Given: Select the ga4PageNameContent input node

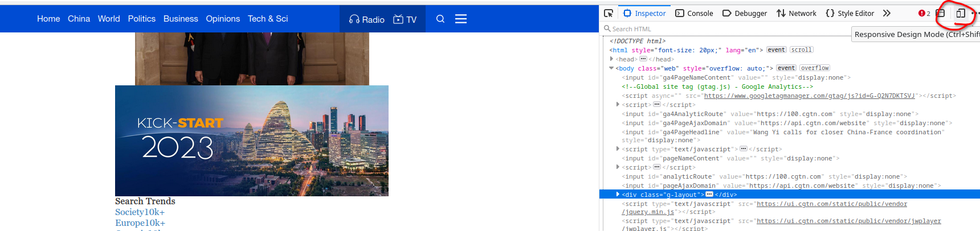Looking at the screenshot, I should tap(736, 77).
